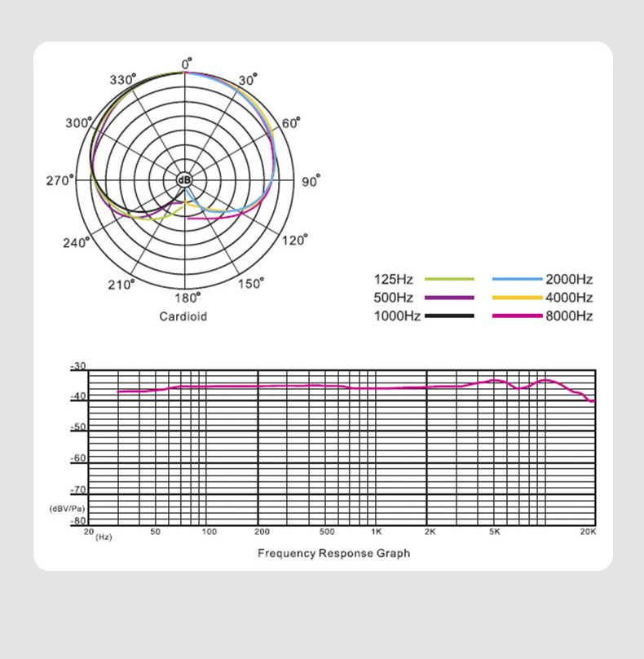
Task: Click the 210° polar angle label
Action: 121,285
